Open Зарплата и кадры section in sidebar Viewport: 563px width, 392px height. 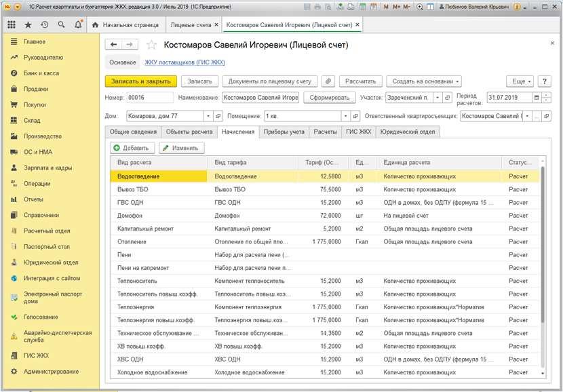(47, 168)
